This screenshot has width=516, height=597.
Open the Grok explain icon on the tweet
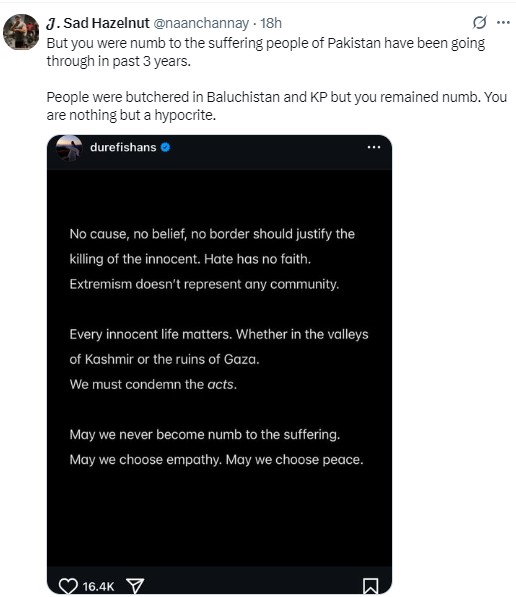(479, 22)
